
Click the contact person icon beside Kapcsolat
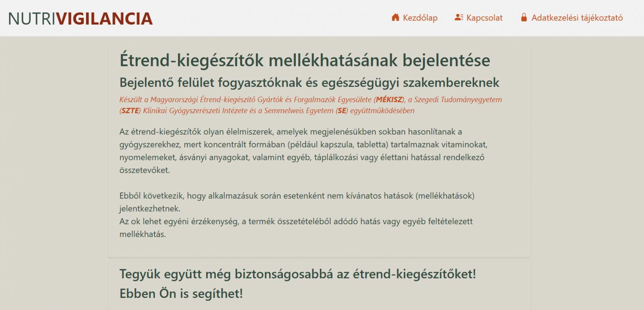458,17
